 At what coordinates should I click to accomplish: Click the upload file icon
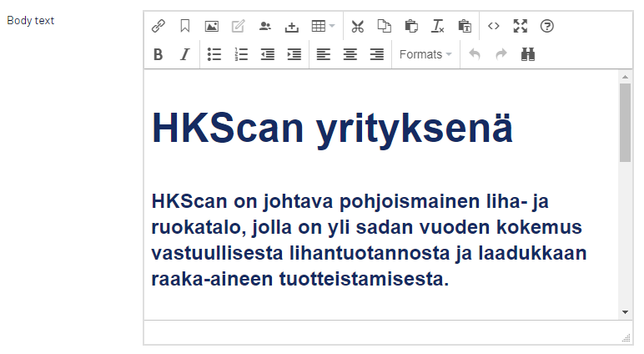291,26
